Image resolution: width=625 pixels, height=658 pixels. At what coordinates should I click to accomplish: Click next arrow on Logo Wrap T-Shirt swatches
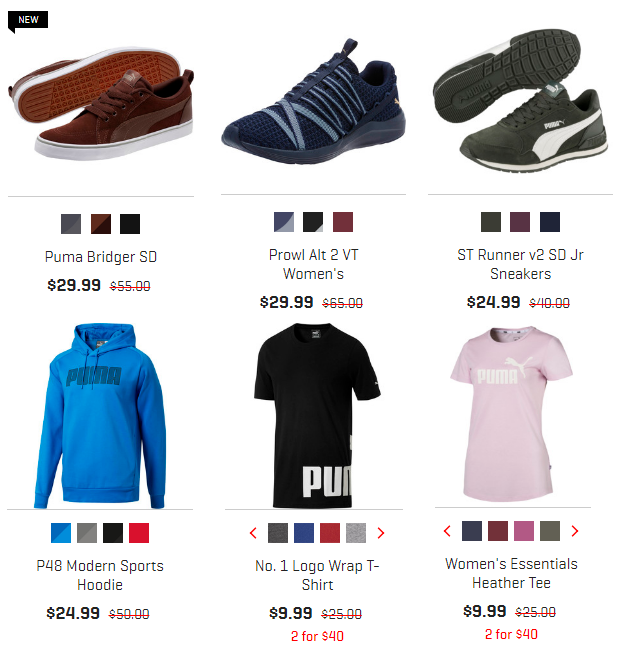[381, 533]
